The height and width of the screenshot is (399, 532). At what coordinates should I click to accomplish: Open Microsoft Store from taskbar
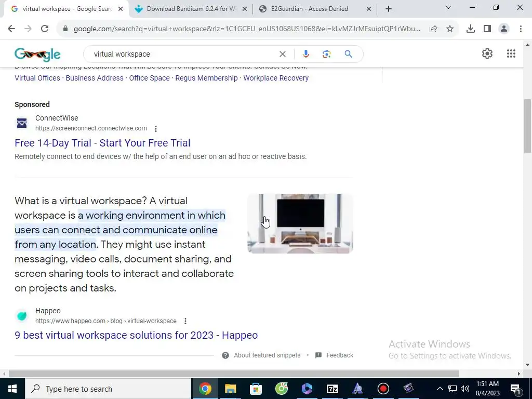(256, 389)
